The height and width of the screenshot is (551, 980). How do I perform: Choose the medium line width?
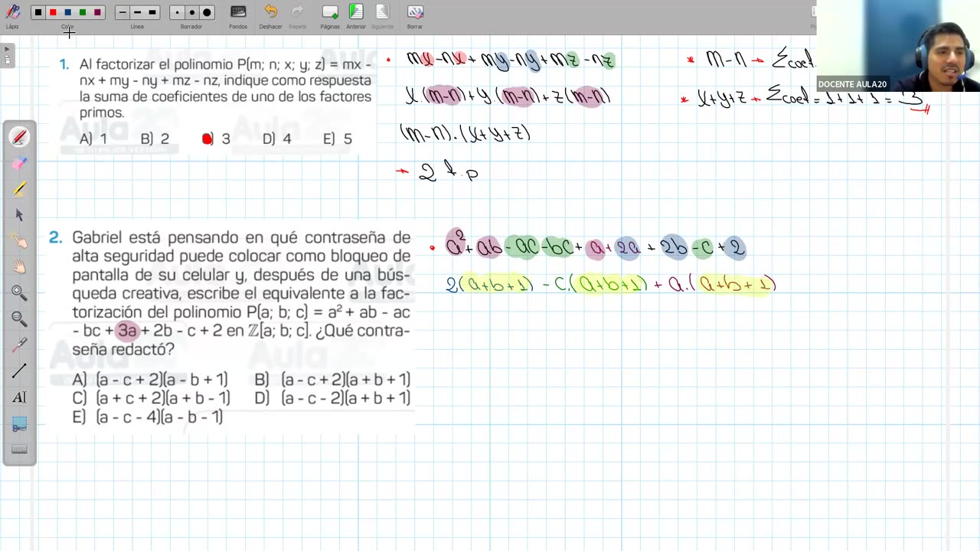(x=137, y=12)
